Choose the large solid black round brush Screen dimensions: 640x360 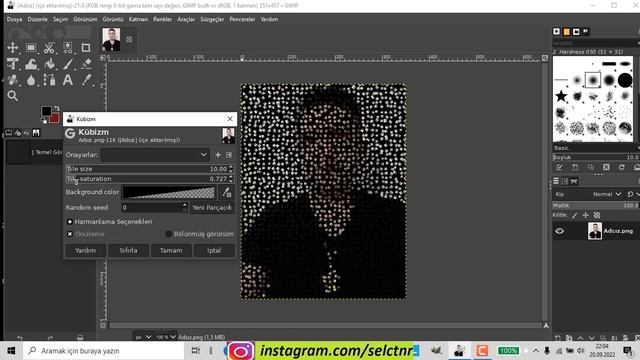(625, 80)
